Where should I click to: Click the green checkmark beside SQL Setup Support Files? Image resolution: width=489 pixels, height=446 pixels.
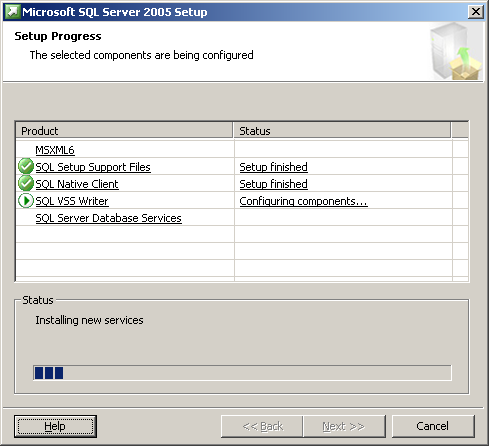[26, 166]
